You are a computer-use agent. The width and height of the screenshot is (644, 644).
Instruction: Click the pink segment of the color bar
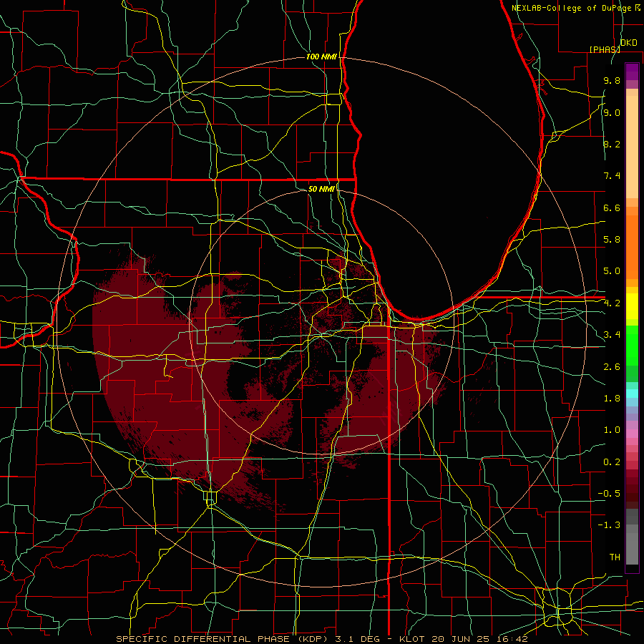click(x=632, y=434)
